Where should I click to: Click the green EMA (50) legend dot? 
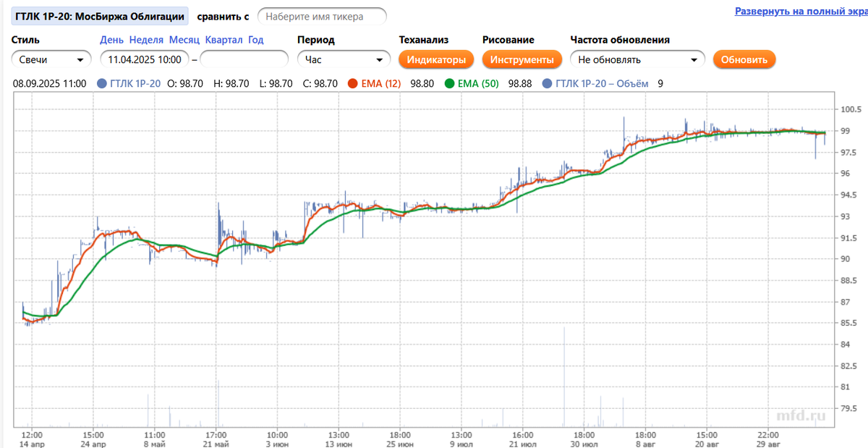tap(450, 84)
